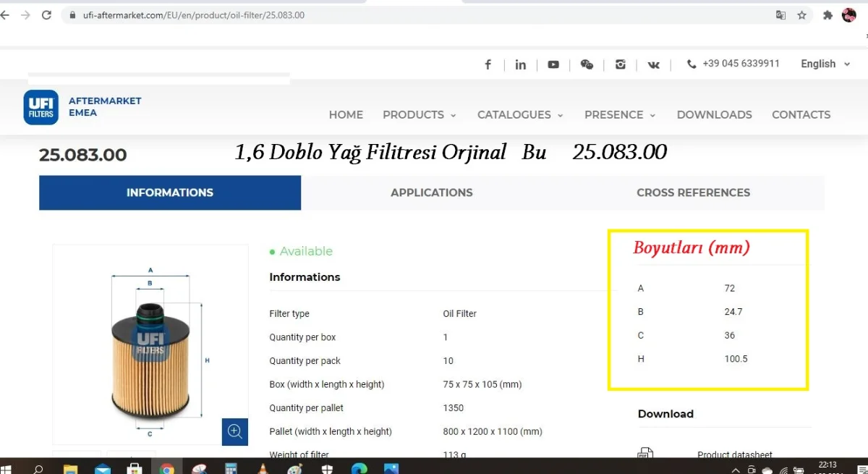
Task: Click the product datasheet PDF icon
Action: pyautogui.click(x=645, y=454)
